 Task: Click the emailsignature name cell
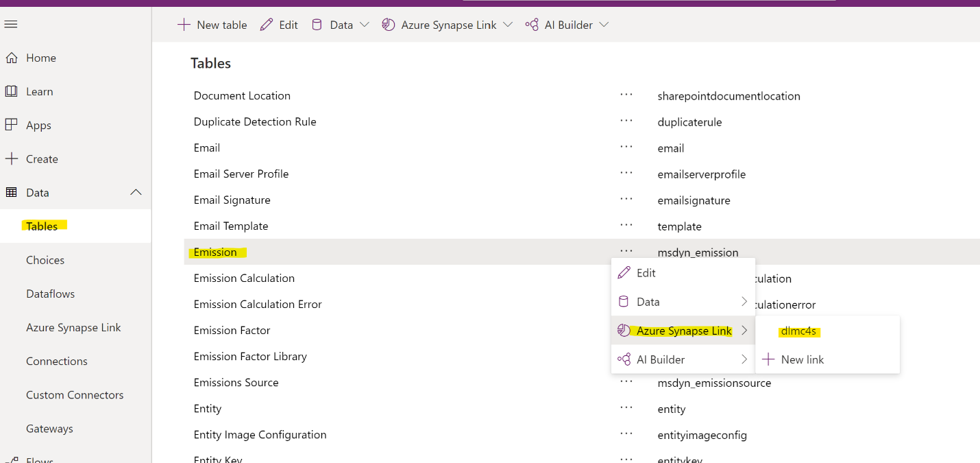point(694,200)
